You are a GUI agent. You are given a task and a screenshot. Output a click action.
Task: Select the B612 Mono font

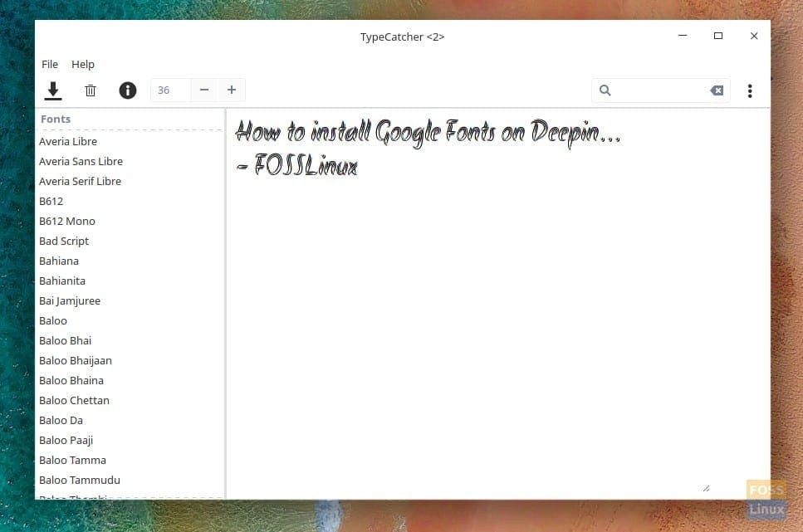[67, 221]
